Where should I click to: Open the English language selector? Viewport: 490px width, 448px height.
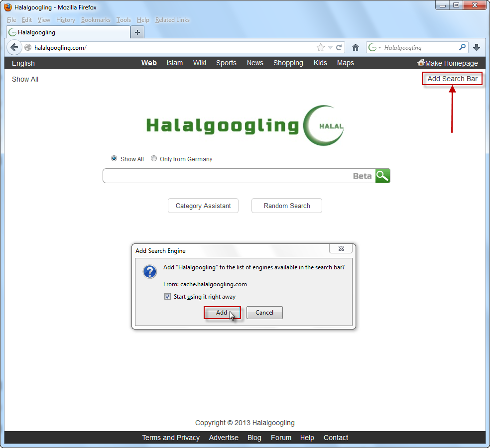pos(23,63)
